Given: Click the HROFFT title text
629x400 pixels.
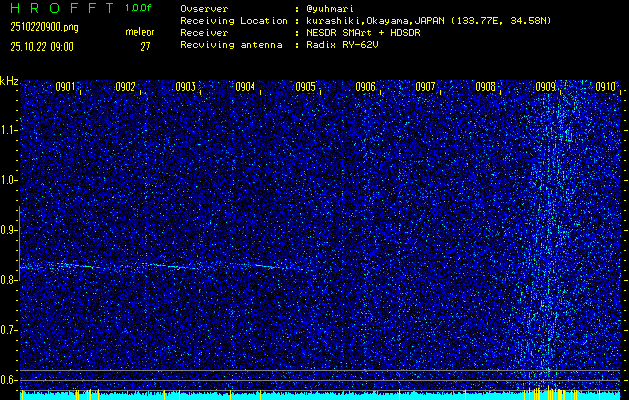Looking at the screenshot, I should (x=53, y=8).
